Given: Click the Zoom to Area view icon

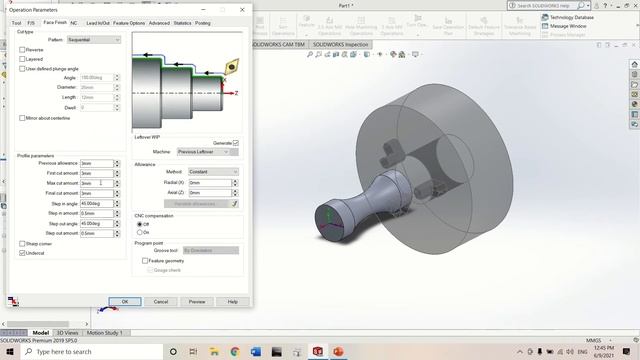Looking at the screenshot, I should pos(318,54).
